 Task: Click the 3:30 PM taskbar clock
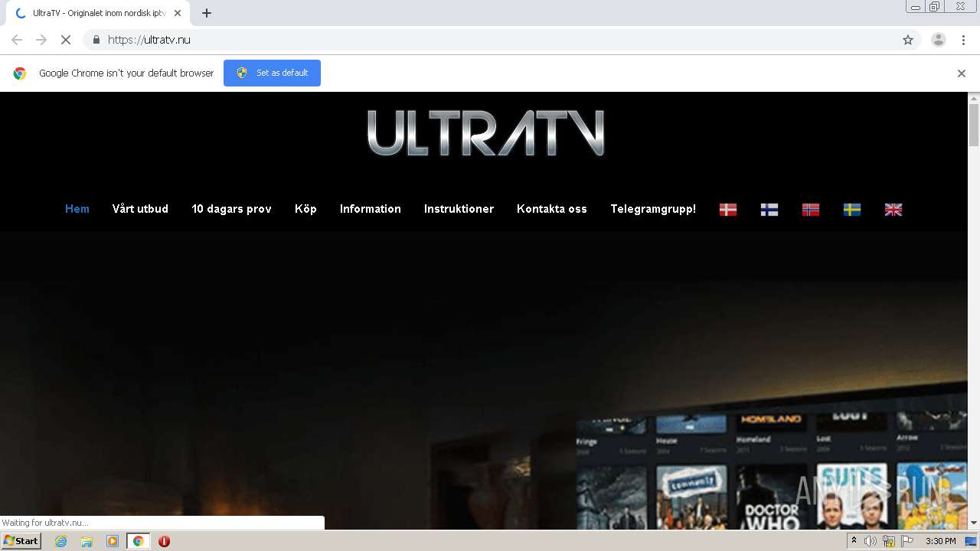(941, 541)
